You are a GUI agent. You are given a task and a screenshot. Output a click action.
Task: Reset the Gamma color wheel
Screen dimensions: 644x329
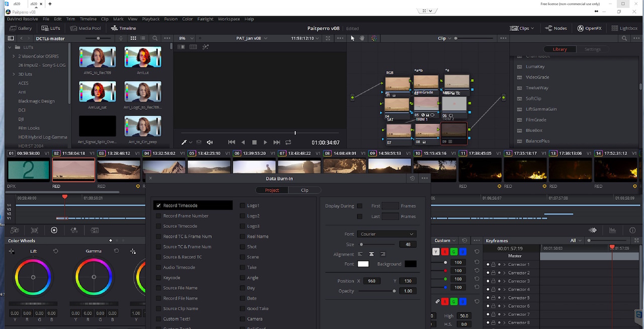[116, 251]
